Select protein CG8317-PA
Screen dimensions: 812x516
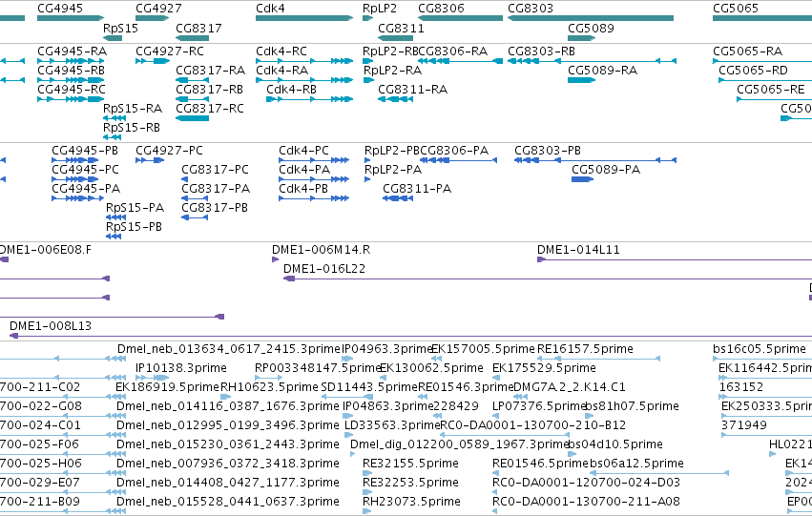tap(195, 198)
